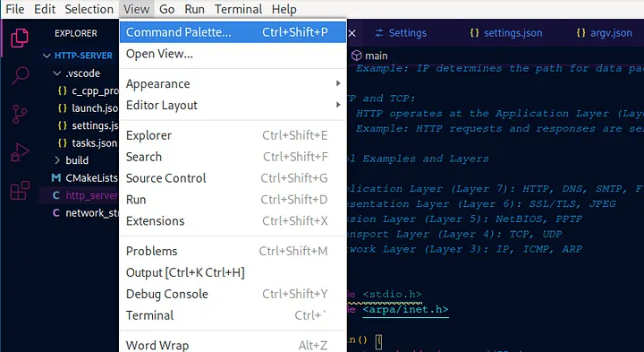644x352 pixels.
Task: Choose Open View... menu entry
Action: point(233,54)
